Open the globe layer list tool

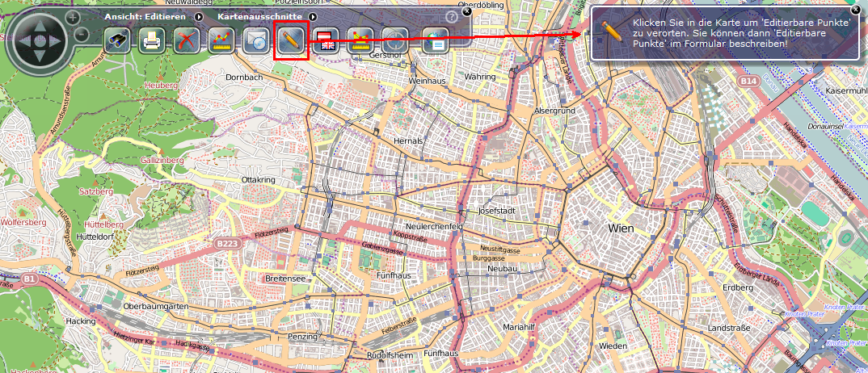(436, 41)
